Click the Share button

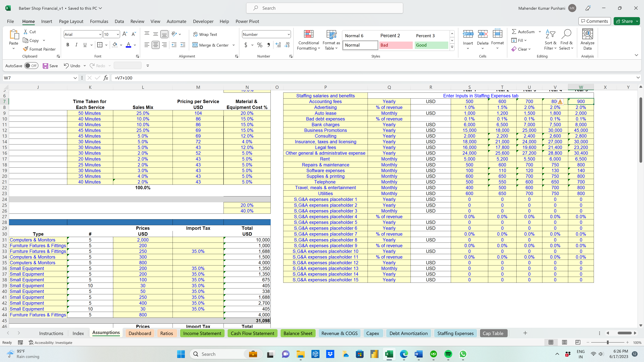coord(624,21)
